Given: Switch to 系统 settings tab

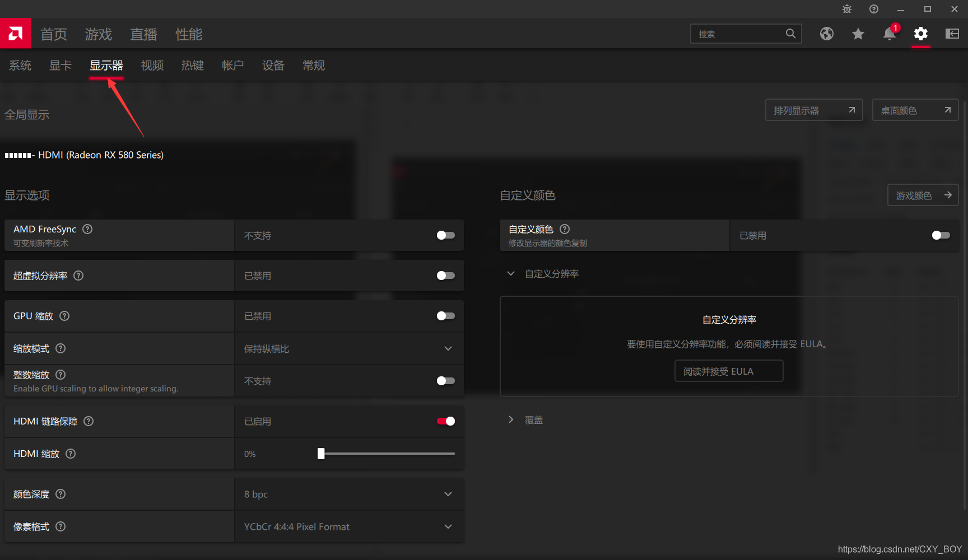Looking at the screenshot, I should (x=20, y=66).
